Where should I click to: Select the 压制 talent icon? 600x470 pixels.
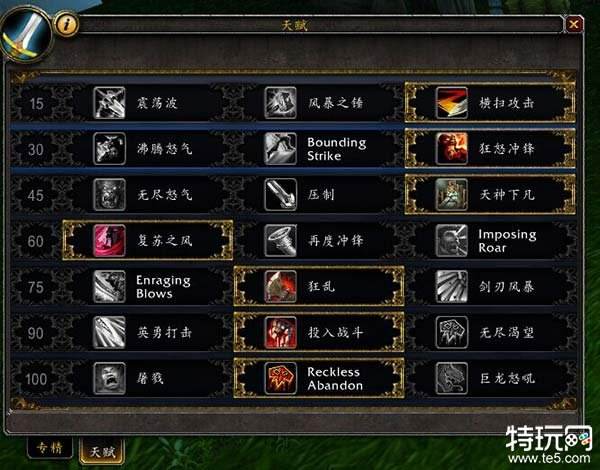coord(280,194)
